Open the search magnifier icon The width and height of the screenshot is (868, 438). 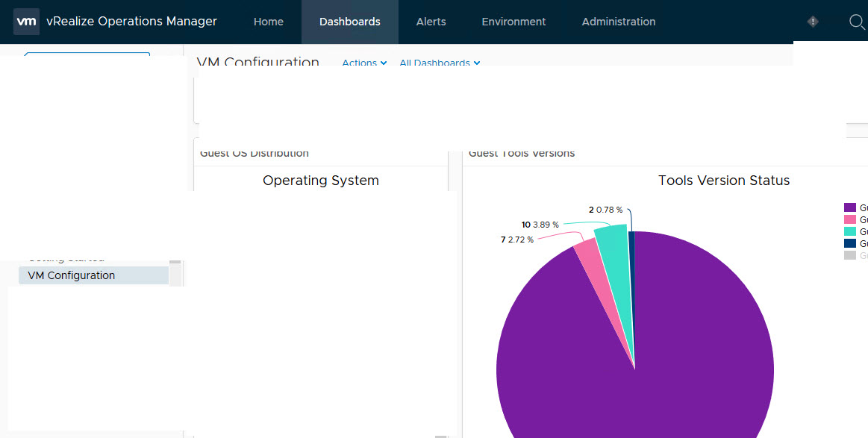coord(857,22)
